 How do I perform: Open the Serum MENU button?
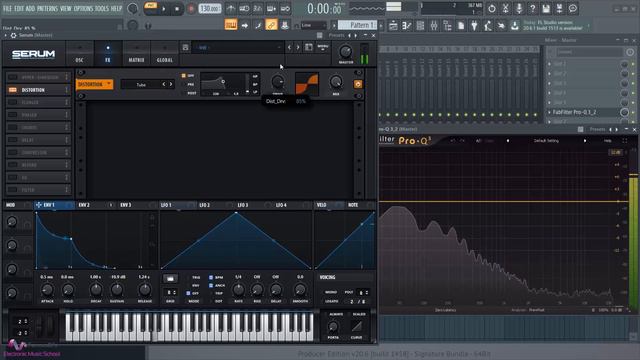(323, 47)
